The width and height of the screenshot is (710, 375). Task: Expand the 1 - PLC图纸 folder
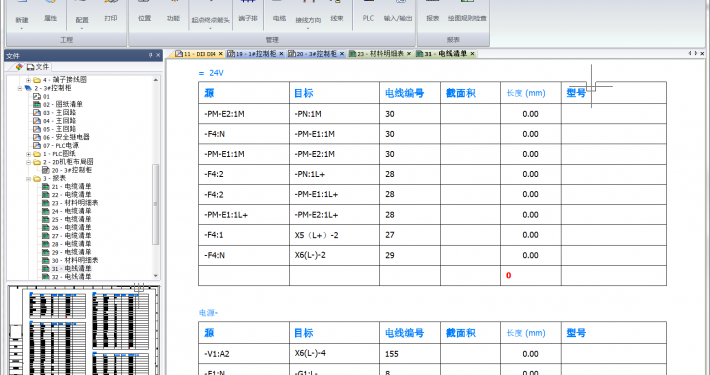[28, 154]
